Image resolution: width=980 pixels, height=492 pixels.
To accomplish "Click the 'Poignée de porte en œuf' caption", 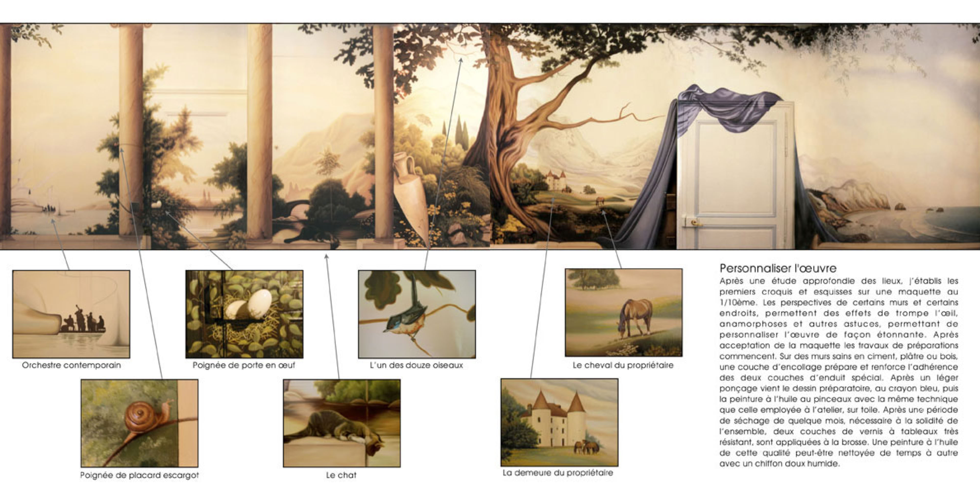I will click(x=244, y=365).
